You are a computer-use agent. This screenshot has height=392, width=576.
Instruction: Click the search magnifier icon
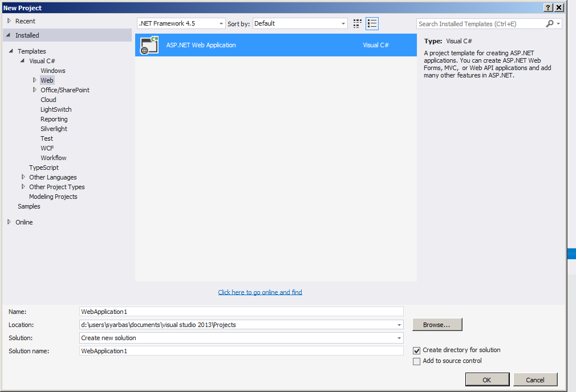pos(550,24)
